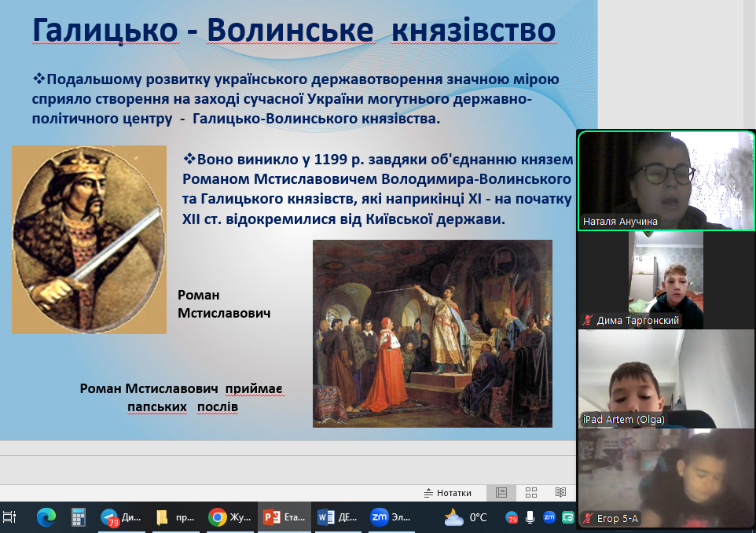
Task: Select Наталя Анучина video tile
Action: click(x=666, y=180)
